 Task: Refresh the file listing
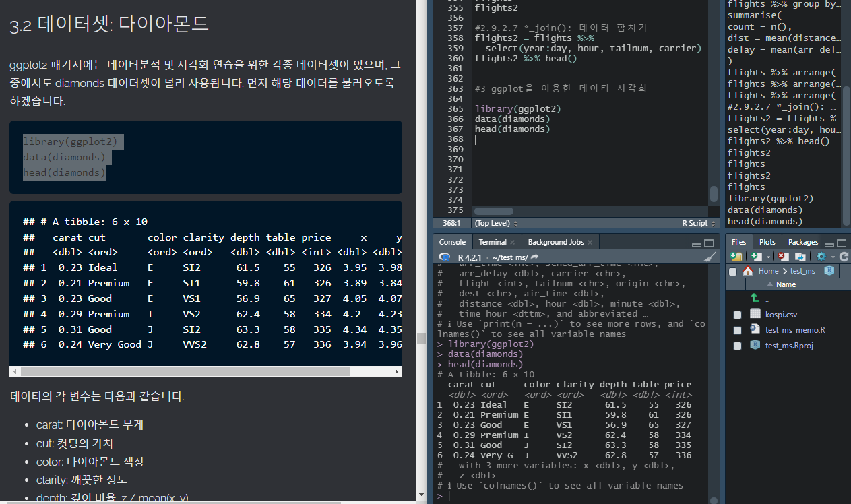click(844, 257)
